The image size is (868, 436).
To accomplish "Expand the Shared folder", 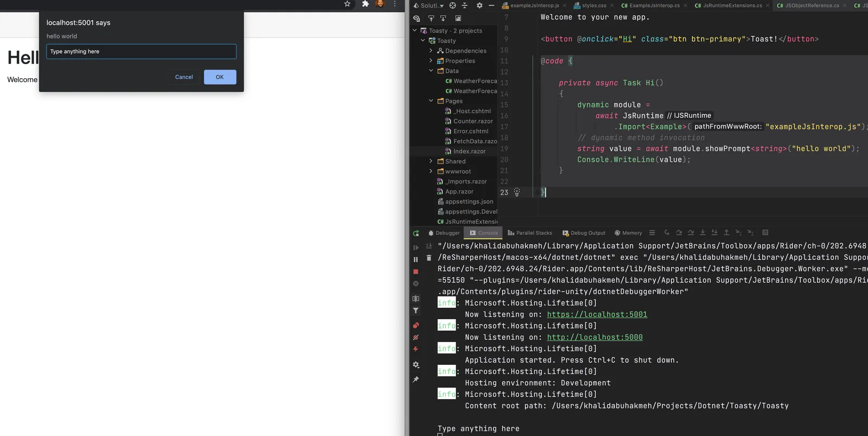I will coord(431,161).
